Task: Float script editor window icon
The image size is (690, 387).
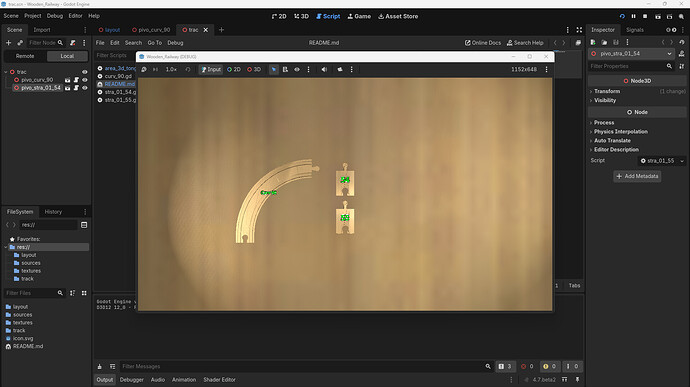Action: point(578,43)
